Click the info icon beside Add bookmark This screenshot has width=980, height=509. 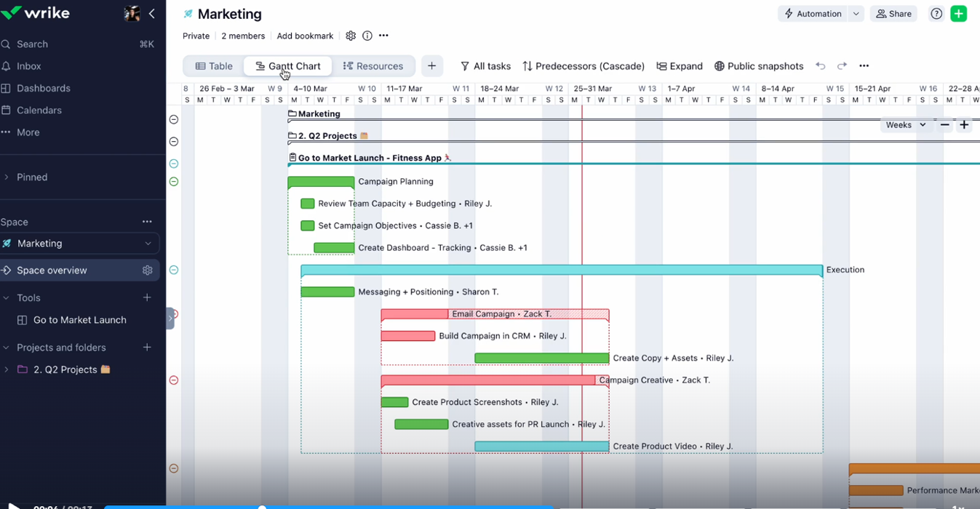point(367,36)
